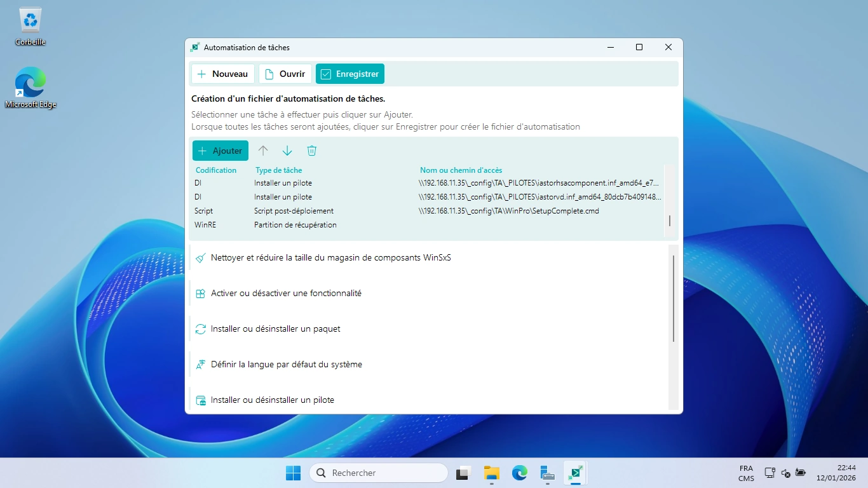The image size is (868, 488).
Task: Click the install package refresh icon
Action: coord(201,329)
